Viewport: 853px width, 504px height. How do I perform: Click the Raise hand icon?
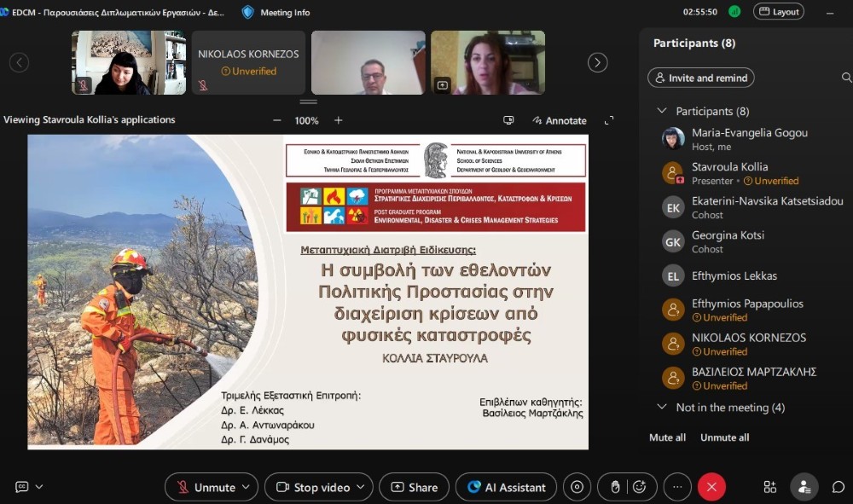615,487
